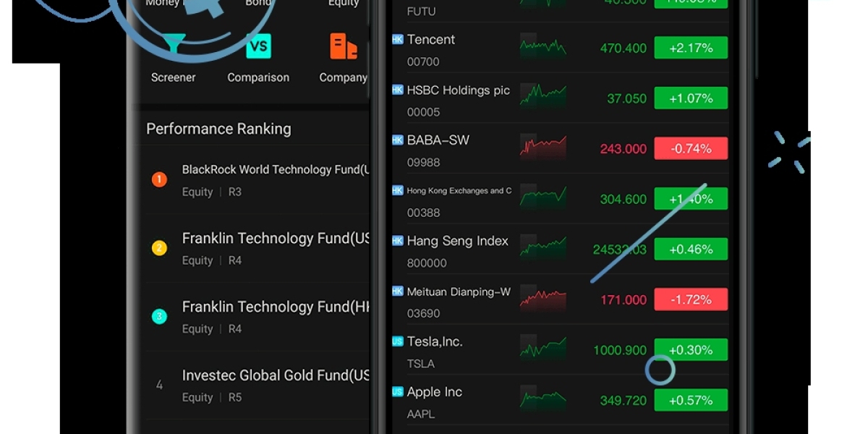
Task: Toggle BABA-SW -0.74% change badge
Action: [691, 148]
